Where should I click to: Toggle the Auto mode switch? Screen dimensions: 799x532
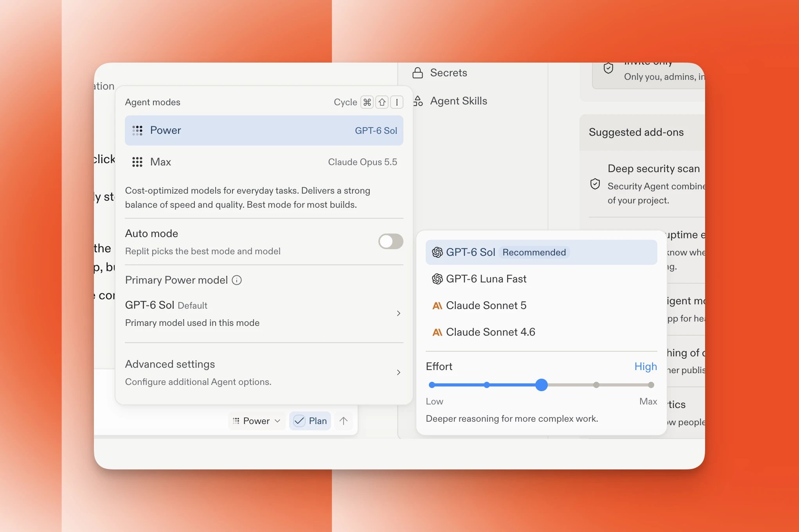(391, 241)
